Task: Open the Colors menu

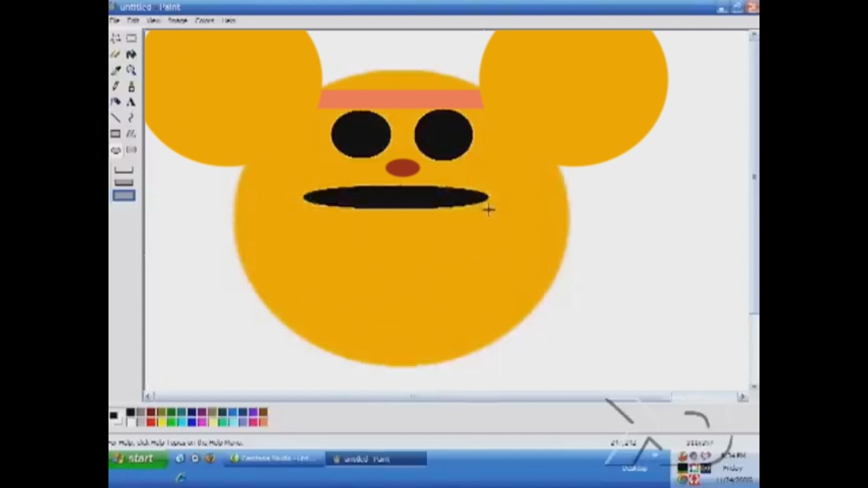Action: point(205,20)
